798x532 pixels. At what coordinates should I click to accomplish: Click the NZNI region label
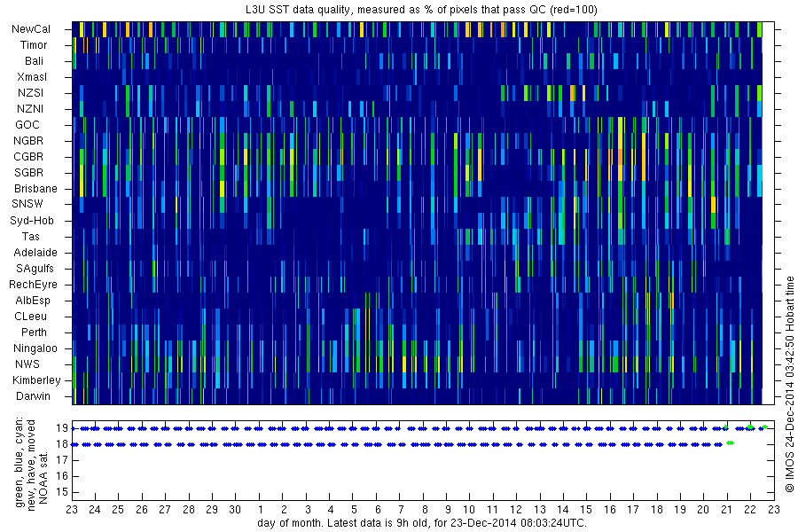(x=30, y=109)
